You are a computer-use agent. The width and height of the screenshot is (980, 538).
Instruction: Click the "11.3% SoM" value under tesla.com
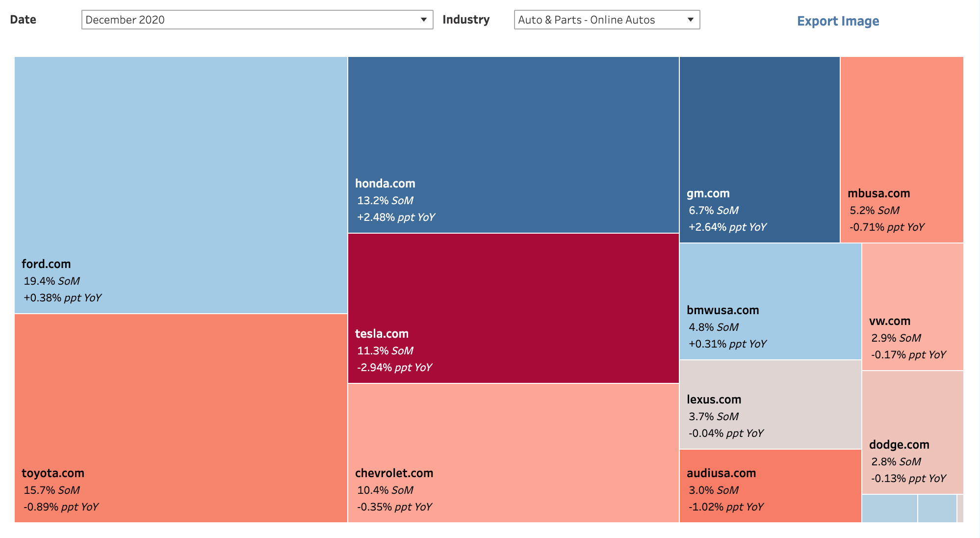pyautogui.click(x=385, y=350)
